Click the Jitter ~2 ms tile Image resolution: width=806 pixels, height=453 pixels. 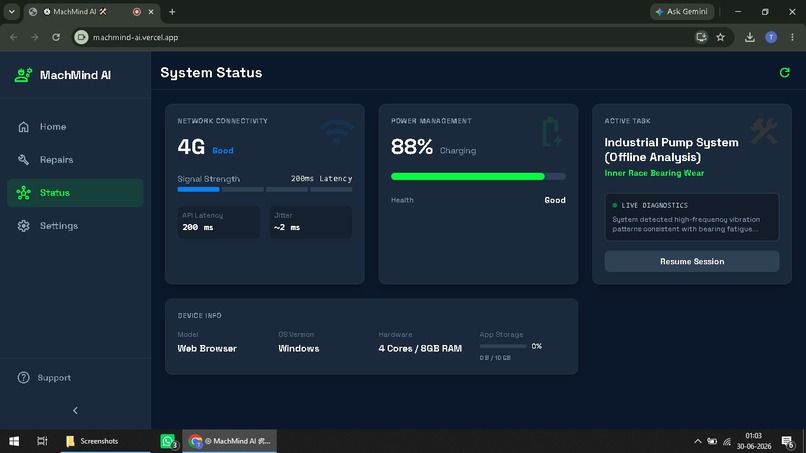coord(310,222)
